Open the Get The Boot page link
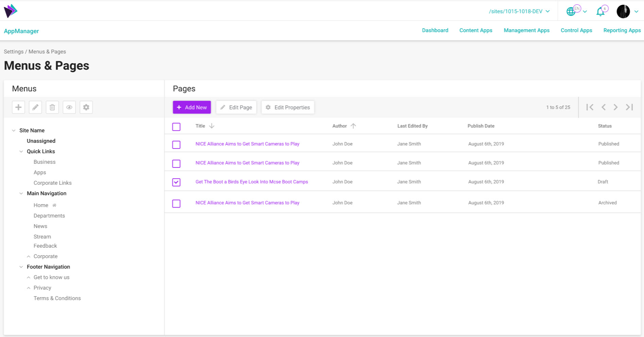 coord(252,182)
